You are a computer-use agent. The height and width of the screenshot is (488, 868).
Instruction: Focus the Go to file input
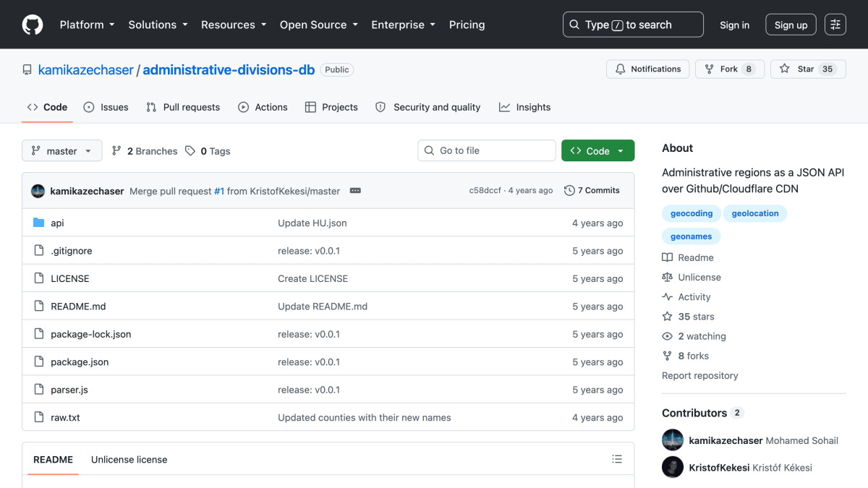[x=487, y=150]
